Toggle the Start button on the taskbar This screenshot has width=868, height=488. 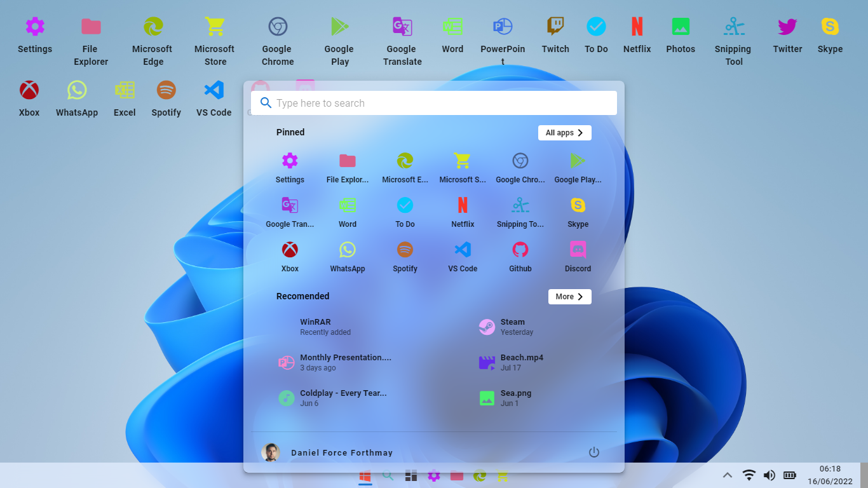pyautogui.click(x=365, y=475)
